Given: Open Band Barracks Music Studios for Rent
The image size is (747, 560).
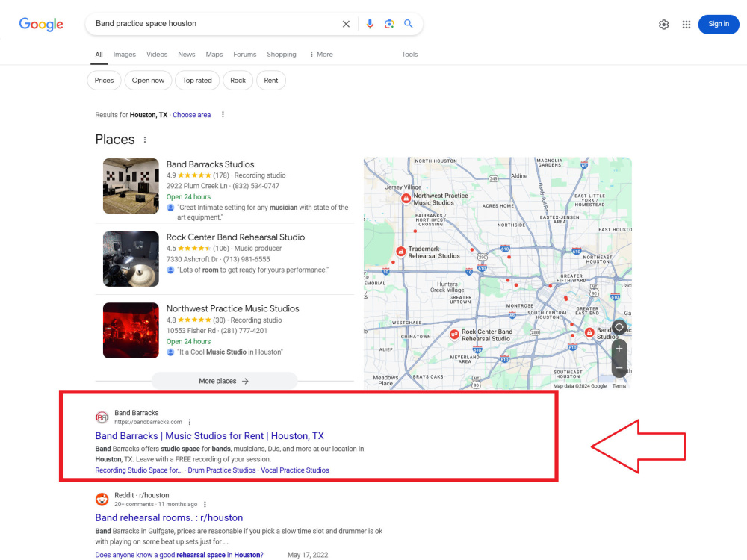Looking at the screenshot, I should (x=210, y=436).
